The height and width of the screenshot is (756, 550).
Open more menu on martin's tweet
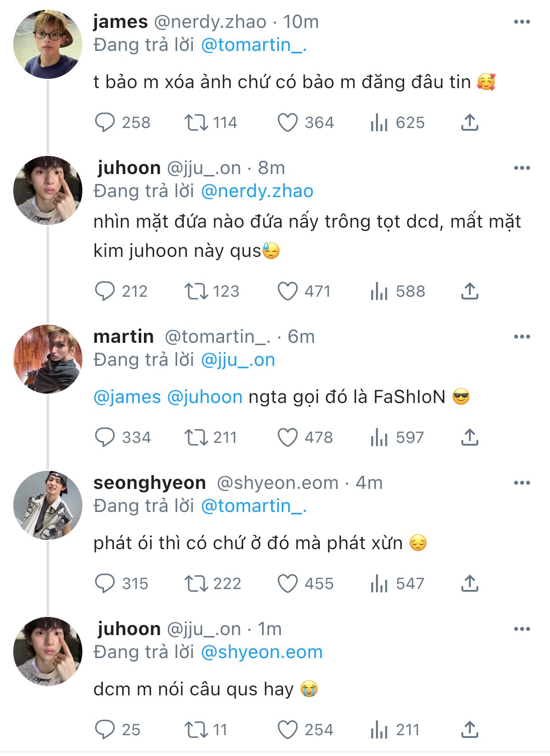coord(522,337)
